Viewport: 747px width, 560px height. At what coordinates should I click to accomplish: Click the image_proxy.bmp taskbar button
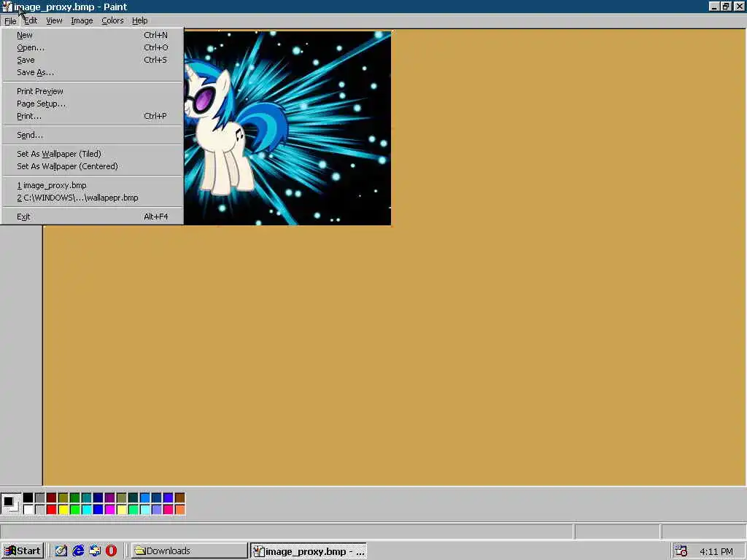coord(309,551)
